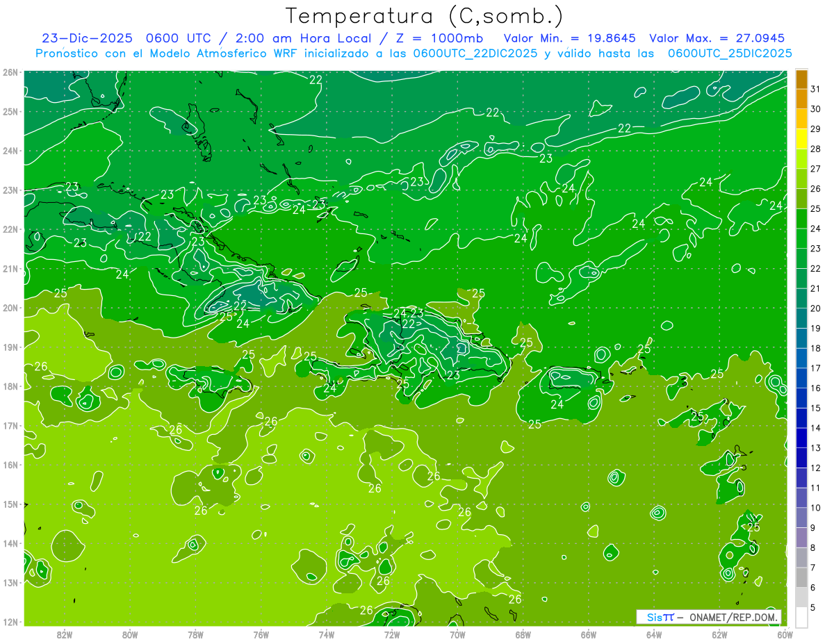The image size is (834, 644).
Task: Click color scale label '31'
Action: 815,89
